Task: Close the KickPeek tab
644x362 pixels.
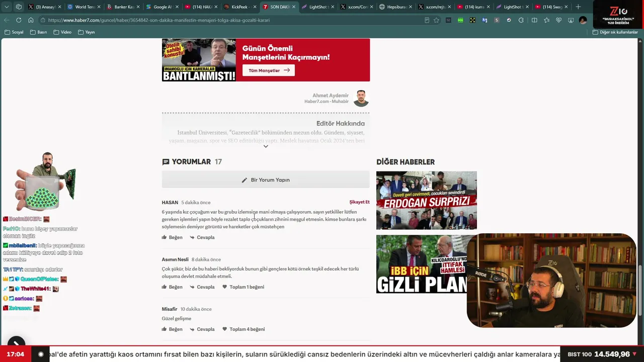Action: point(255,7)
